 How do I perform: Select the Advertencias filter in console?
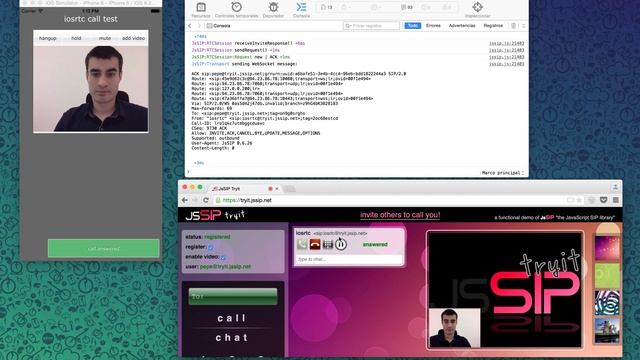click(462, 25)
